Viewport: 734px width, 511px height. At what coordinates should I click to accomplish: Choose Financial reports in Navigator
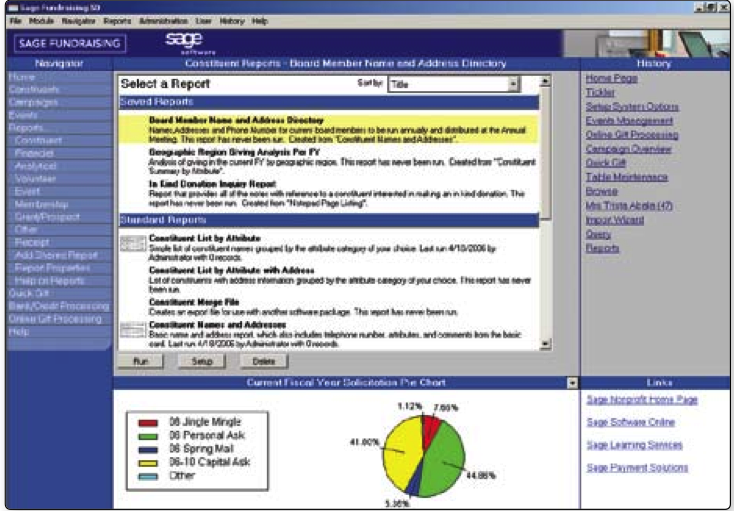[x=59, y=153]
